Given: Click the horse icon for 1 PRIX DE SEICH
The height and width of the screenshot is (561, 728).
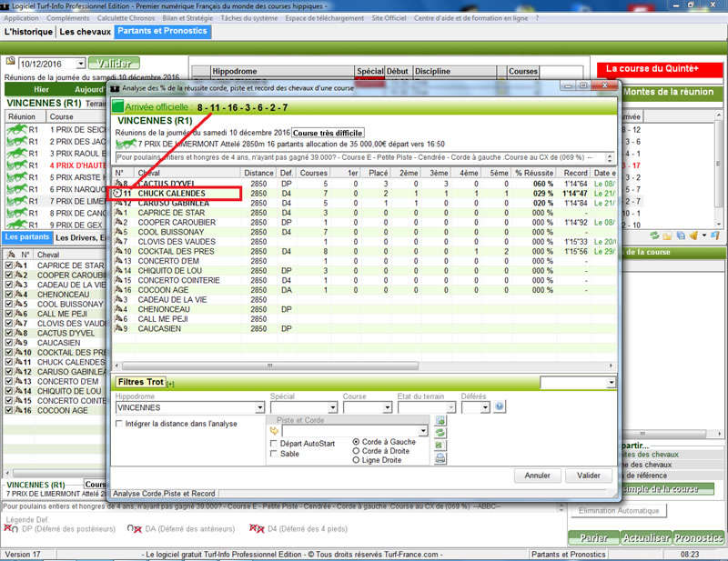Looking at the screenshot, I should (16, 130).
